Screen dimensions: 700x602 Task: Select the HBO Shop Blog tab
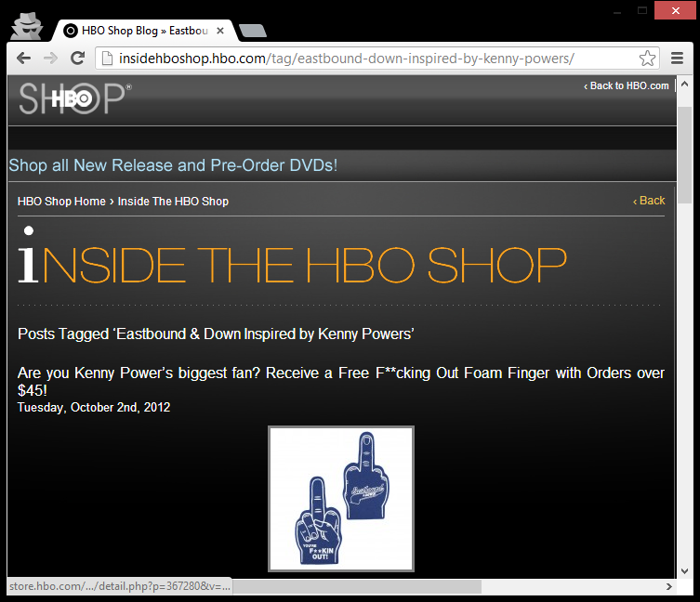point(143,31)
